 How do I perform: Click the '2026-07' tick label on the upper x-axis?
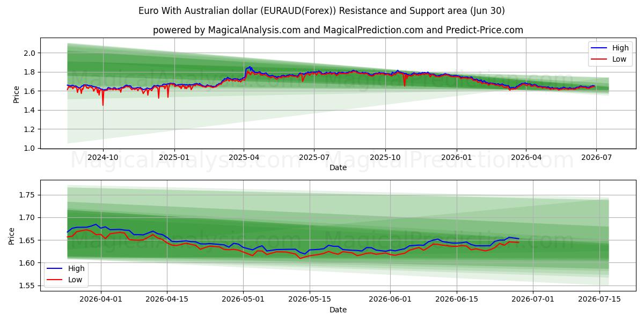point(596,158)
